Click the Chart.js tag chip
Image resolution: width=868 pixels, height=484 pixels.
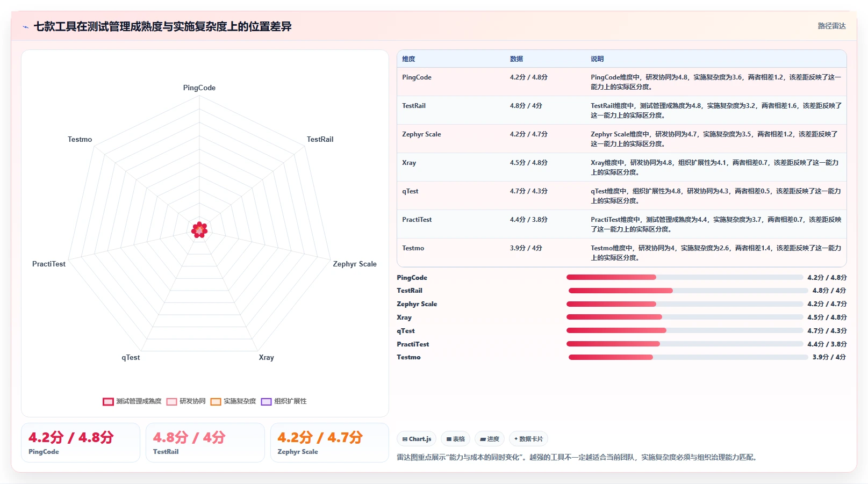tap(417, 439)
